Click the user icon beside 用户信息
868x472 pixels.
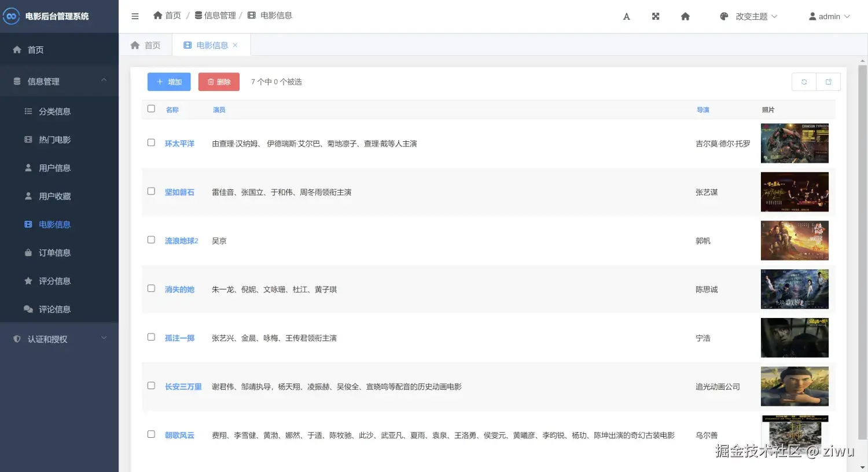click(28, 168)
